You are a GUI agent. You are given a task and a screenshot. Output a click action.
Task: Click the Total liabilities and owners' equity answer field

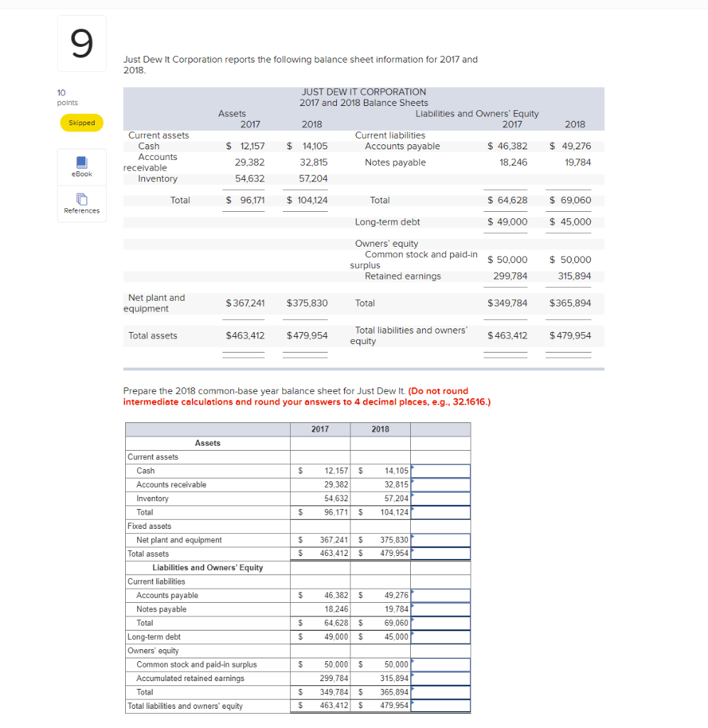pyautogui.click(x=441, y=706)
